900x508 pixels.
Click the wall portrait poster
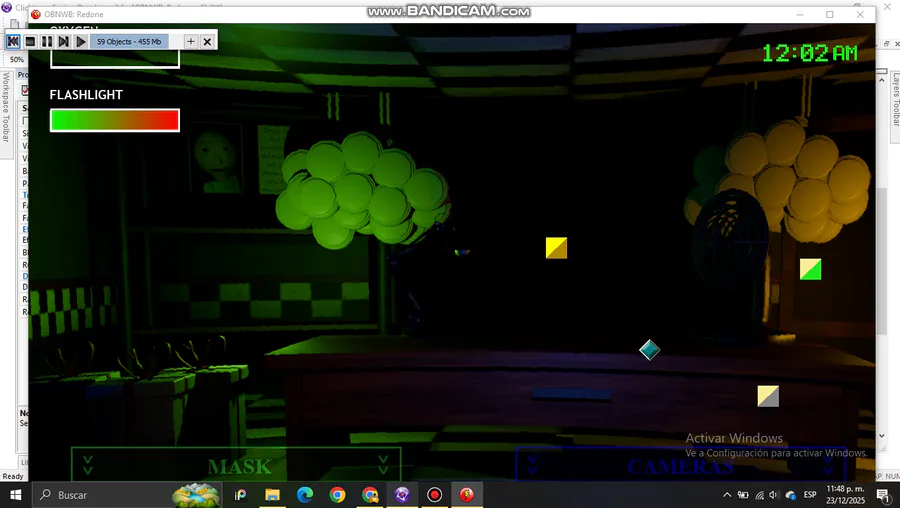pos(216,158)
